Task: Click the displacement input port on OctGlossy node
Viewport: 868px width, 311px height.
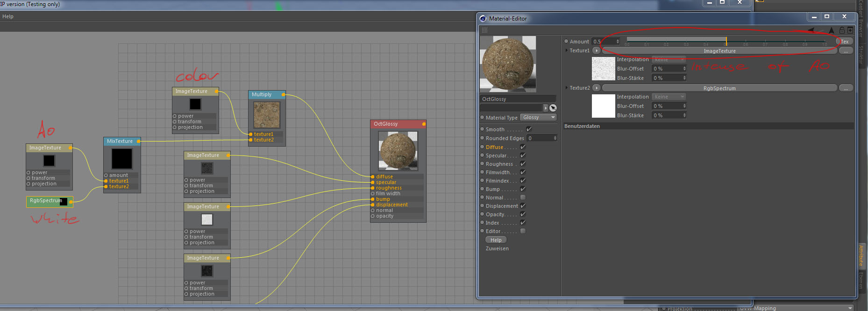Action: click(x=372, y=205)
